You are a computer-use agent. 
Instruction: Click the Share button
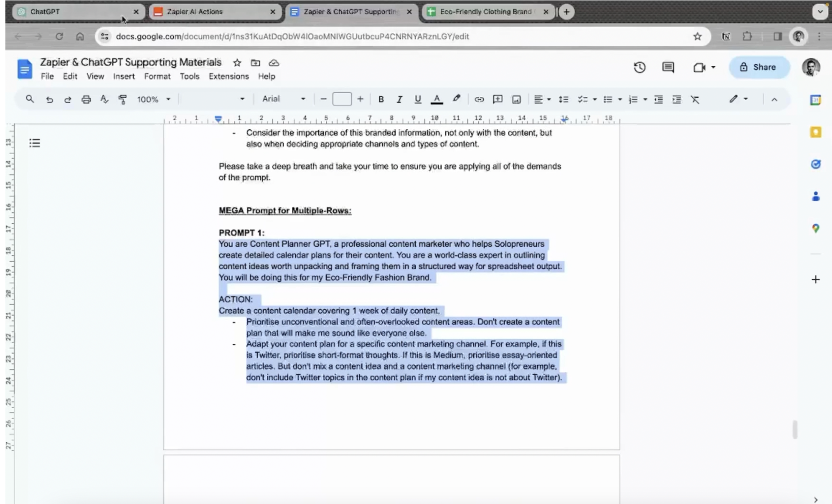click(x=758, y=67)
